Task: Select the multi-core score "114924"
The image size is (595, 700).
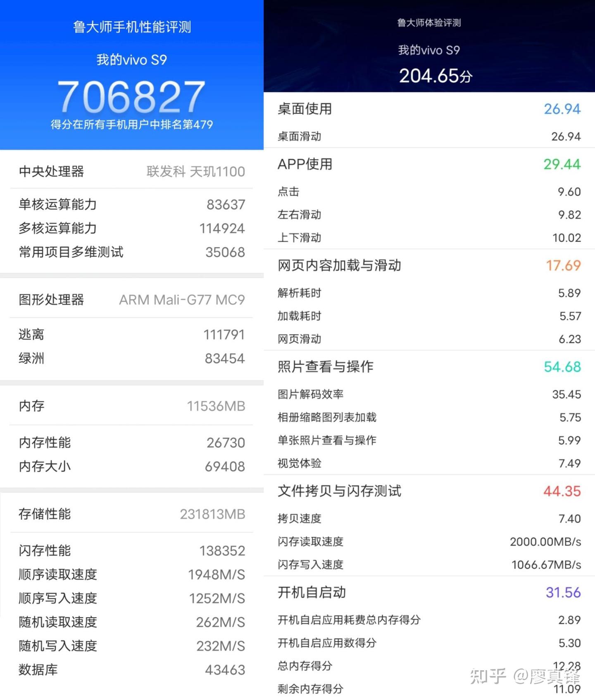Action: pyautogui.click(x=222, y=228)
